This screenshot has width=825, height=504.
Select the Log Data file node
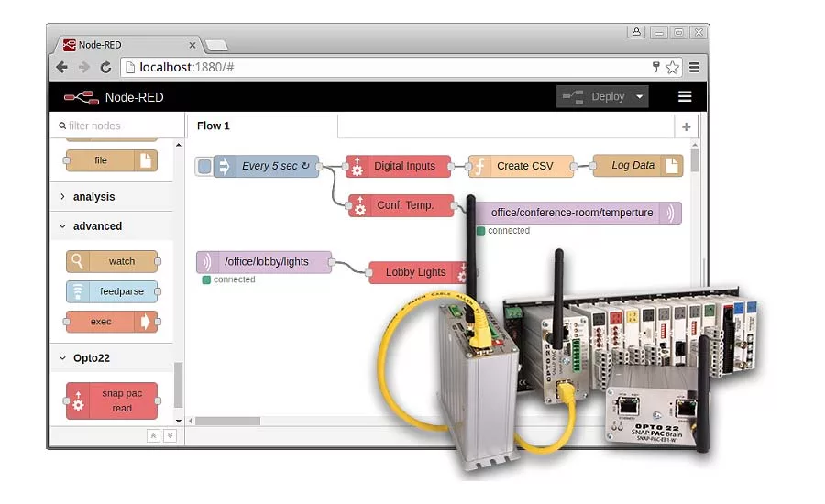[x=637, y=165]
